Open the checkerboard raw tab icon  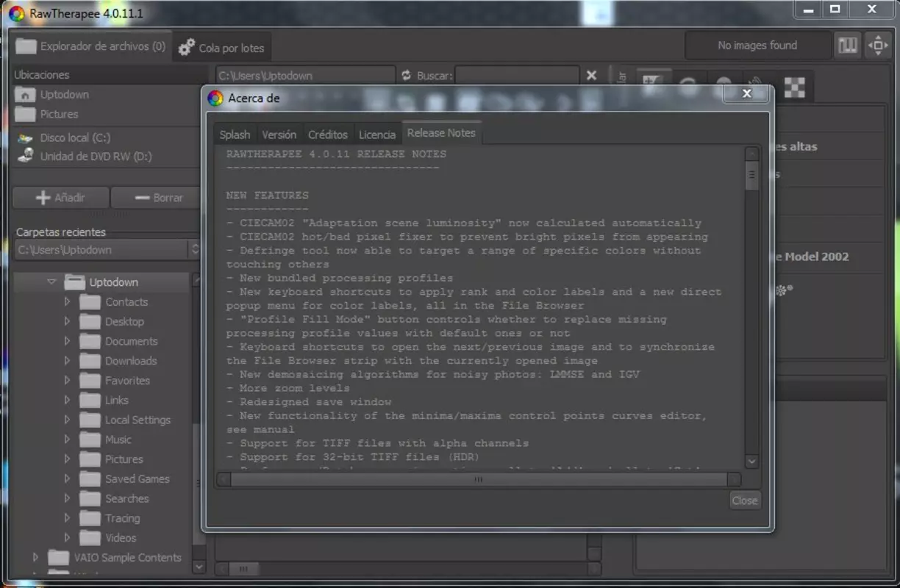[x=794, y=87]
